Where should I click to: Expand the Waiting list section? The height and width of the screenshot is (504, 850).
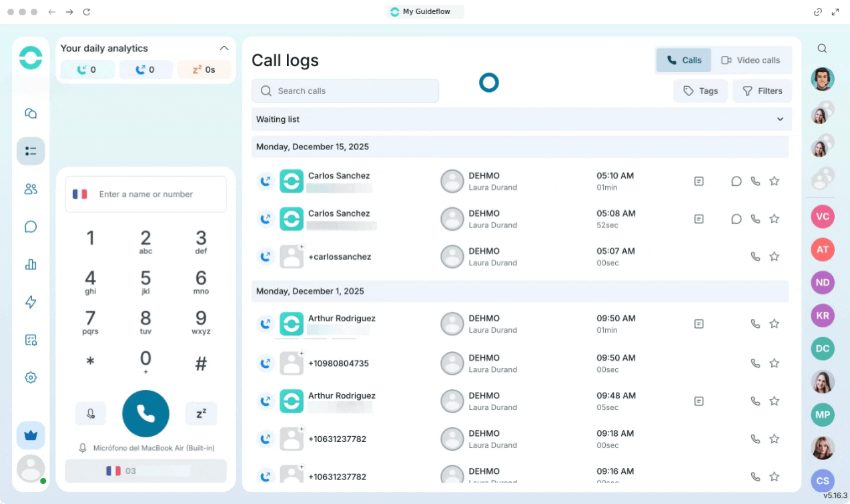coord(780,119)
